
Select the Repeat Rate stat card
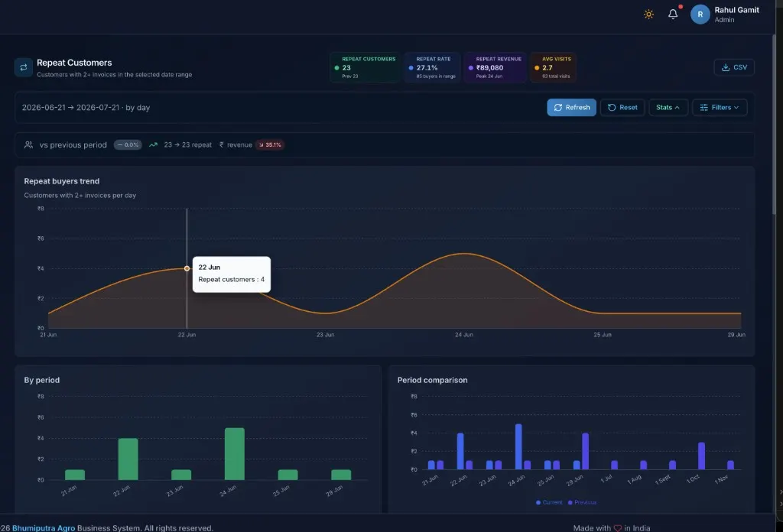(x=433, y=67)
